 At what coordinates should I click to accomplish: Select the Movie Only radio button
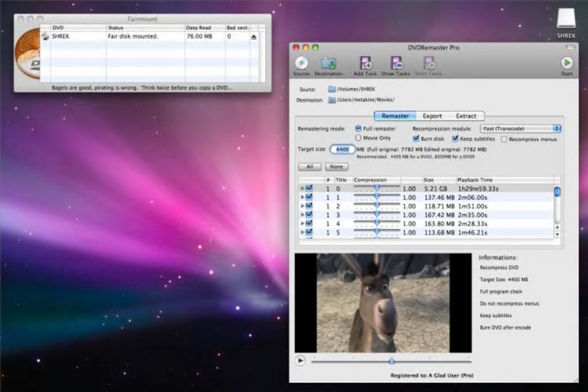click(x=358, y=138)
